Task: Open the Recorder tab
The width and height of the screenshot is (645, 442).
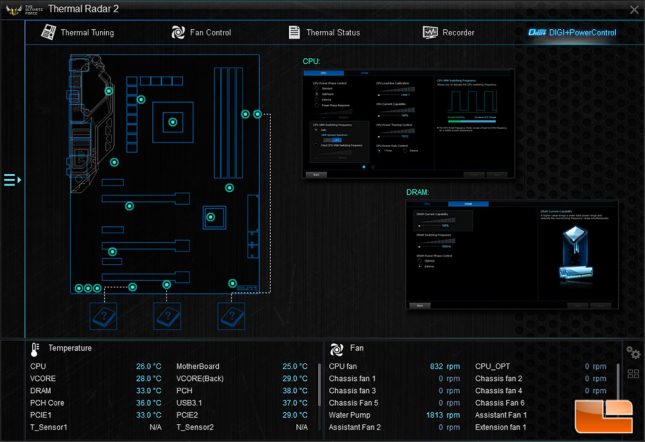Action: click(x=449, y=32)
